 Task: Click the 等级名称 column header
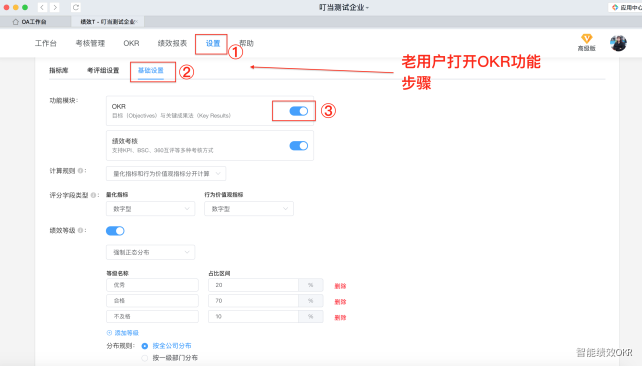click(118, 273)
